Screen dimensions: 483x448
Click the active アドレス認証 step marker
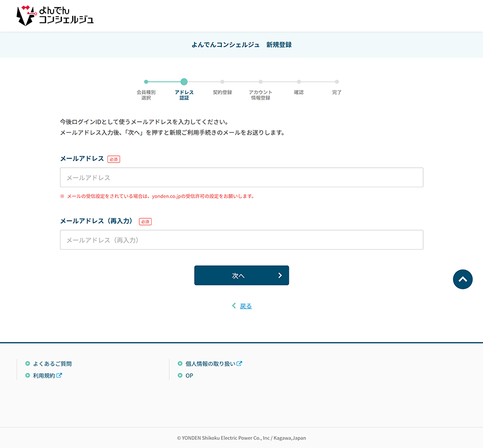(x=184, y=82)
